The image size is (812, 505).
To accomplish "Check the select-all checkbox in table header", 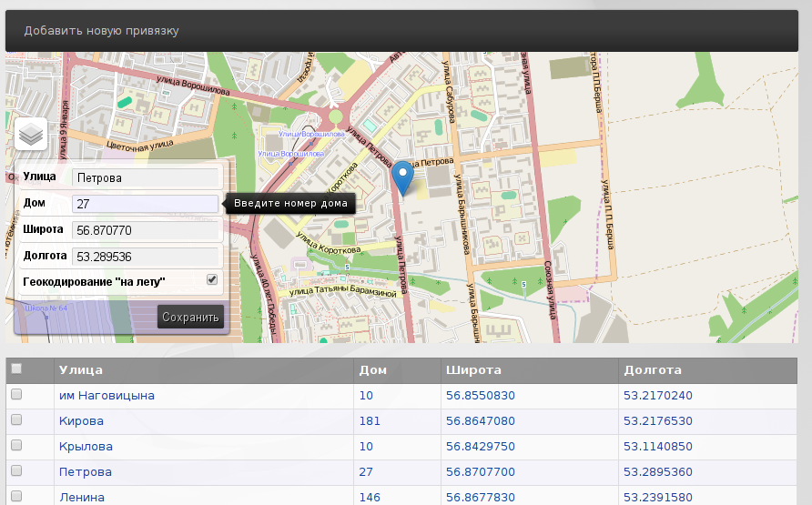I will [15, 369].
